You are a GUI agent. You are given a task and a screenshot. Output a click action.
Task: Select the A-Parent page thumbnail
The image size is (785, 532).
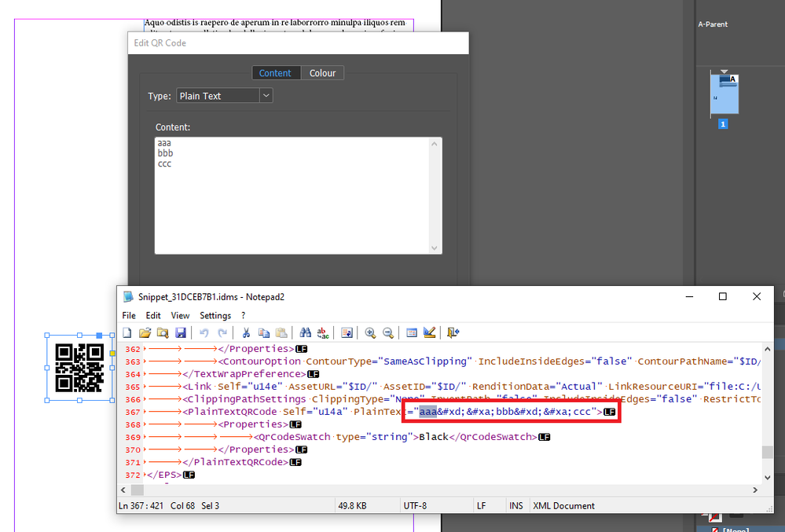[724, 94]
